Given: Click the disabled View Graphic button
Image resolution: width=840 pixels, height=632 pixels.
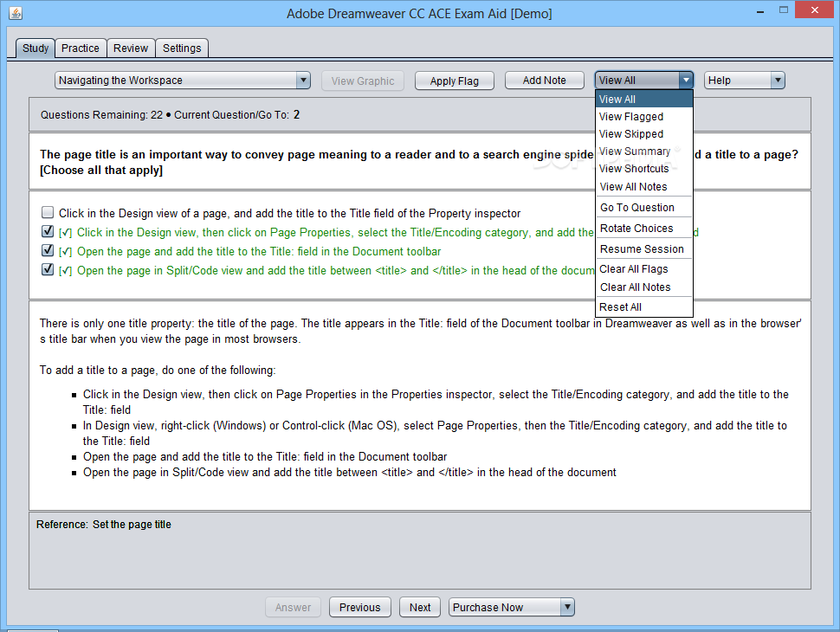Looking at the screenshot, I should tap(363, 81).
